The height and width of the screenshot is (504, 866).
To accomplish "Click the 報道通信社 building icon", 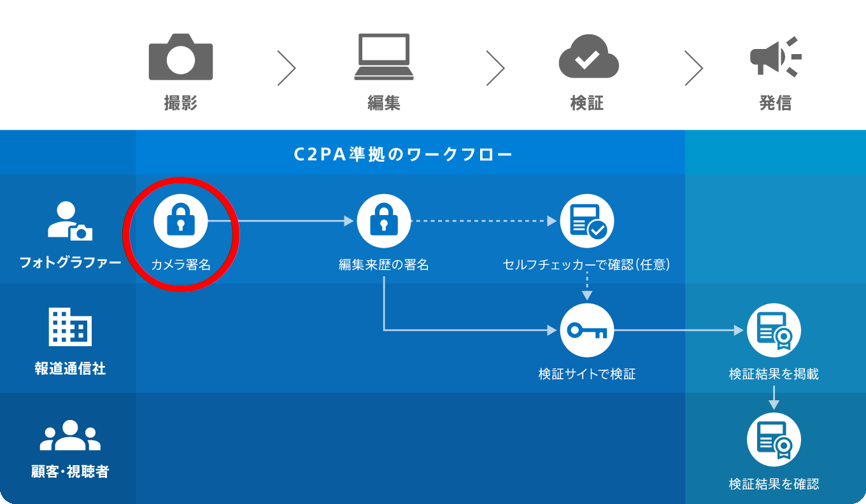I will (x=70, y=327).
